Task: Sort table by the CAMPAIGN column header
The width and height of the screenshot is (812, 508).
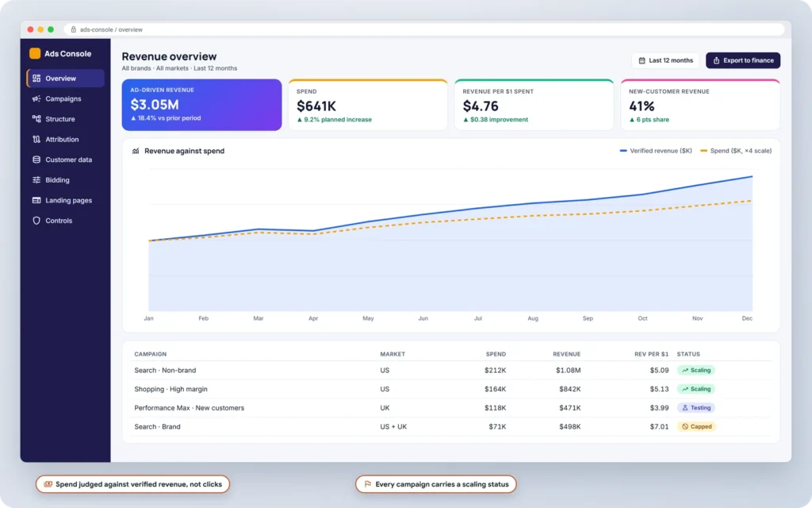Action: click(150, 354)
